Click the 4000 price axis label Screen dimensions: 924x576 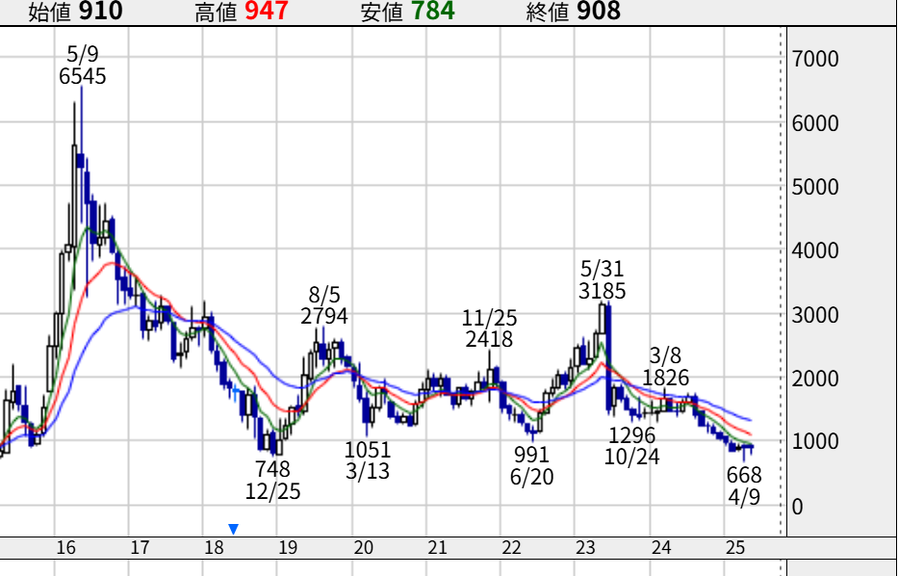tap(815, 250)
